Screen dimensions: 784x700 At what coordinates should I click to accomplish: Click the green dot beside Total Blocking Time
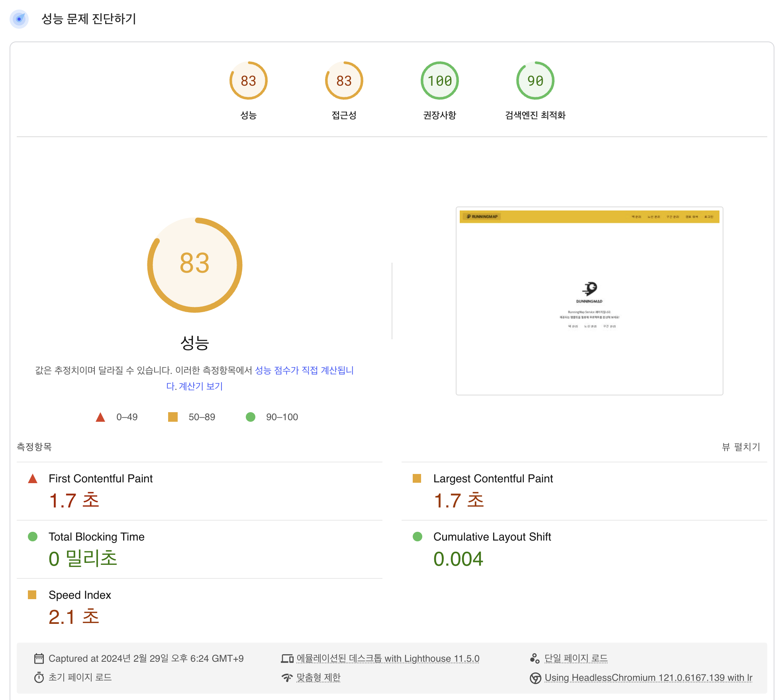click(33, 537)
